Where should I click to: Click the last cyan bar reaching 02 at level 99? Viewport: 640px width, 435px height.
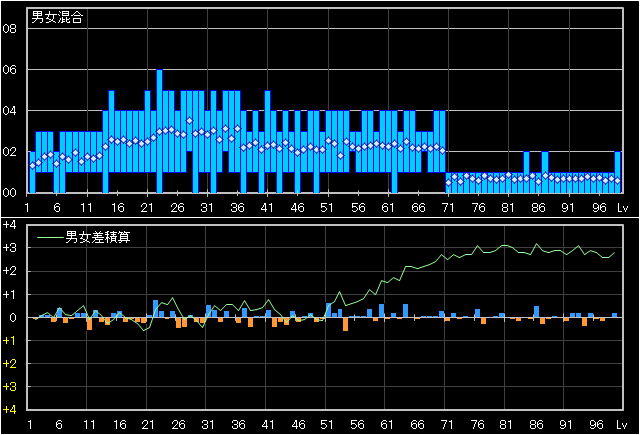point(618,172)
